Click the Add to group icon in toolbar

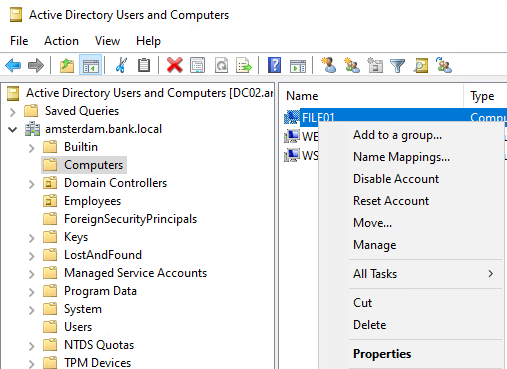tap(444, 65)
